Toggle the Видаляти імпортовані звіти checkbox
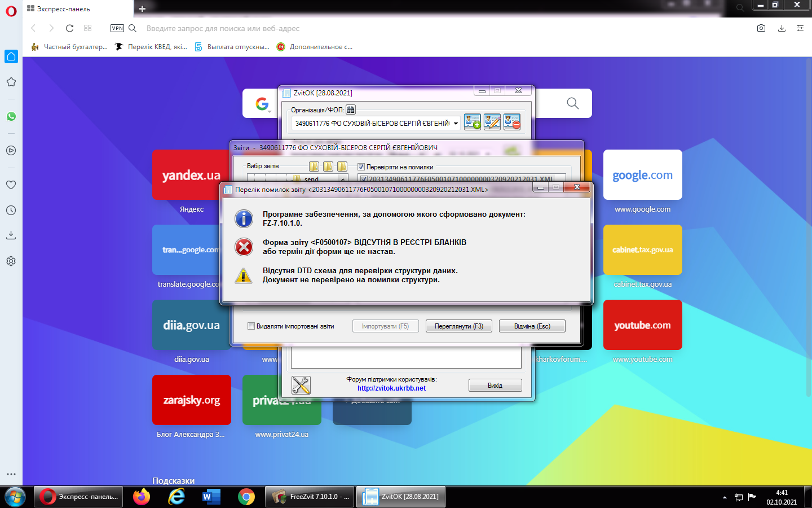The width and height of the screenshot is (812, 508). click(251, 326)
